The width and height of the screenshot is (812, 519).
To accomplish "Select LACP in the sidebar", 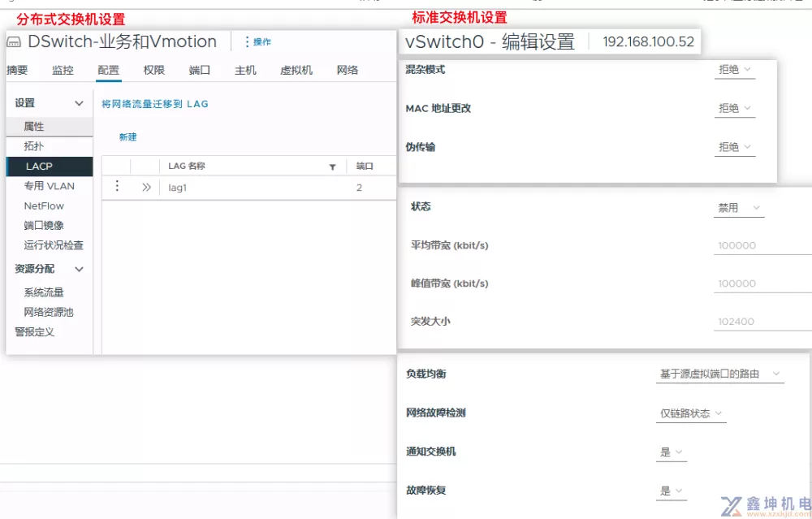I will pos(50,167).
